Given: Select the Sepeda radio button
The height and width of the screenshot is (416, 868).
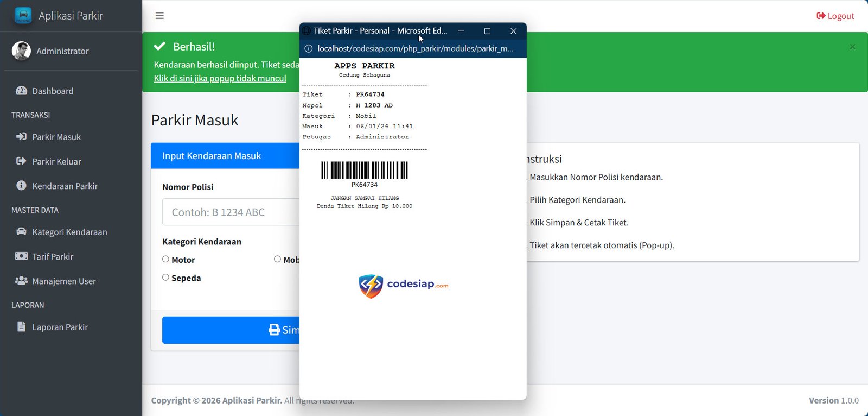Looking at the screenshot, I should (165, 277).
